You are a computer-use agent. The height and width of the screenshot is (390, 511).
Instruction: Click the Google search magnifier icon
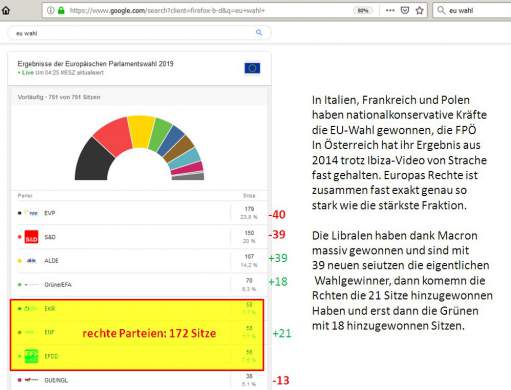259,32
